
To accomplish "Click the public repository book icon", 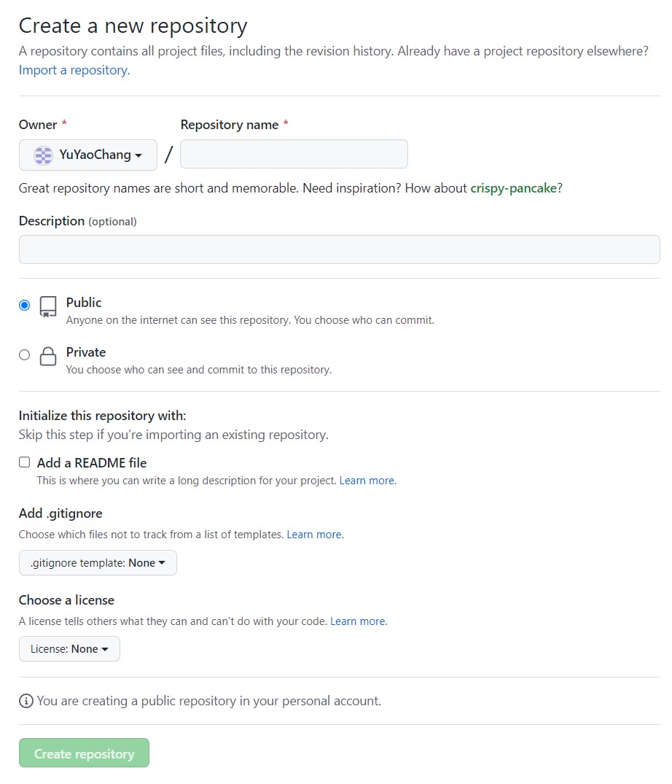I will (48, 306).
